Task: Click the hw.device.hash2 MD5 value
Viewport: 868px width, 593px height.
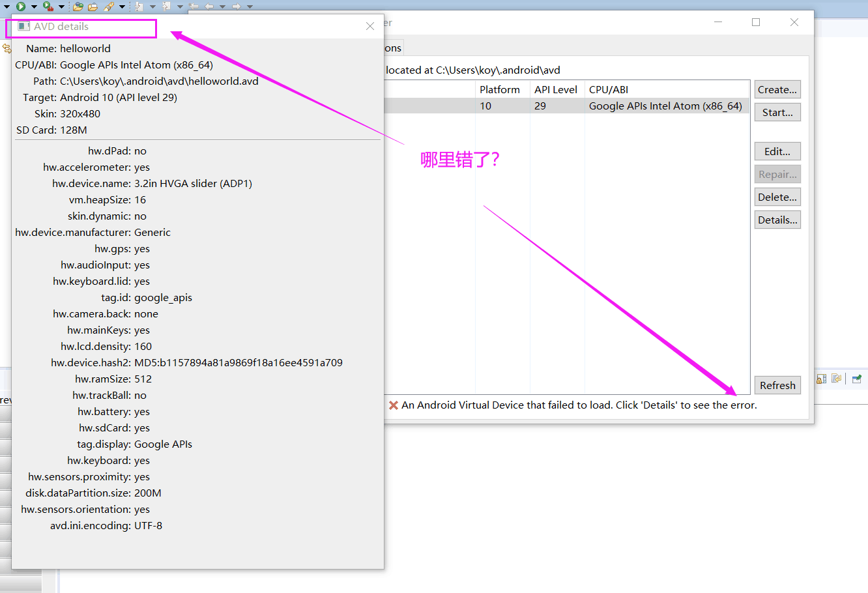Action: click(239, 362)
